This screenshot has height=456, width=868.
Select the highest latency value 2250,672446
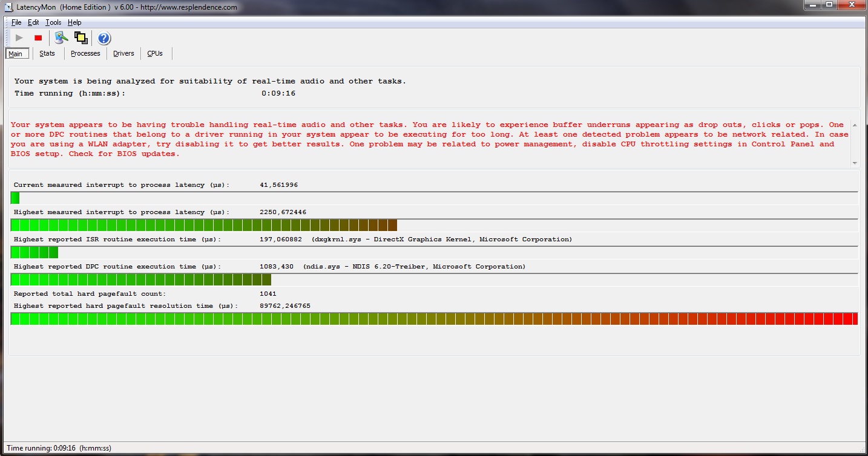point(283,212)
